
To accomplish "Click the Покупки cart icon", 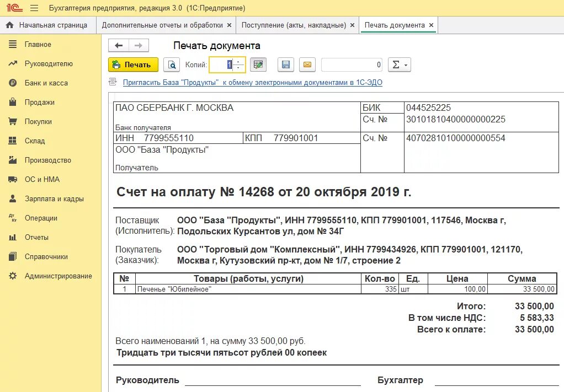I will tap(13, 121).
